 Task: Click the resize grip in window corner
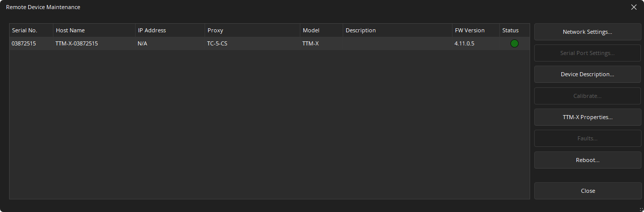tap(641, 209)
